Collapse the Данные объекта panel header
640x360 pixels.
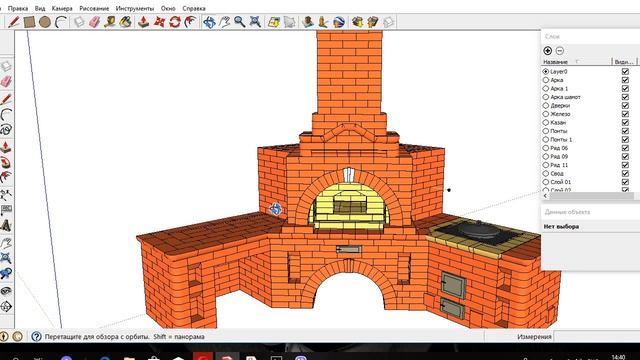tap(590, 212)
